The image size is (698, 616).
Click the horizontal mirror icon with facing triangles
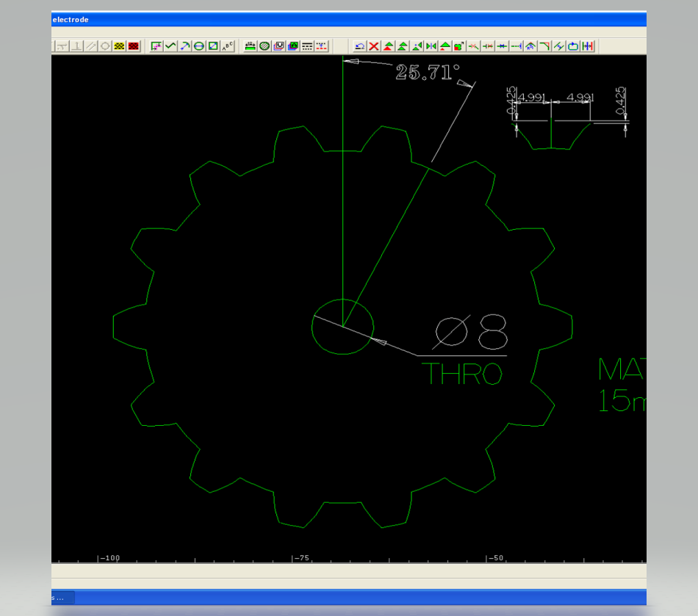(431, 46)
